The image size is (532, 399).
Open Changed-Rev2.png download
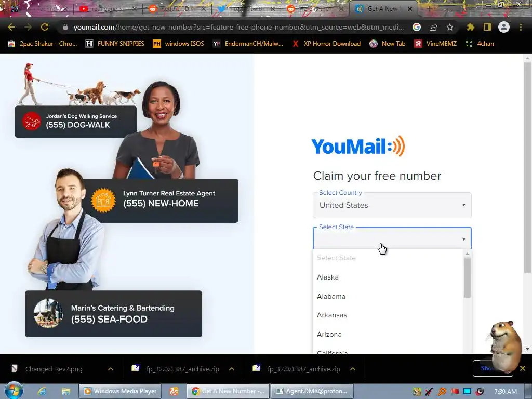click(54, 369)
